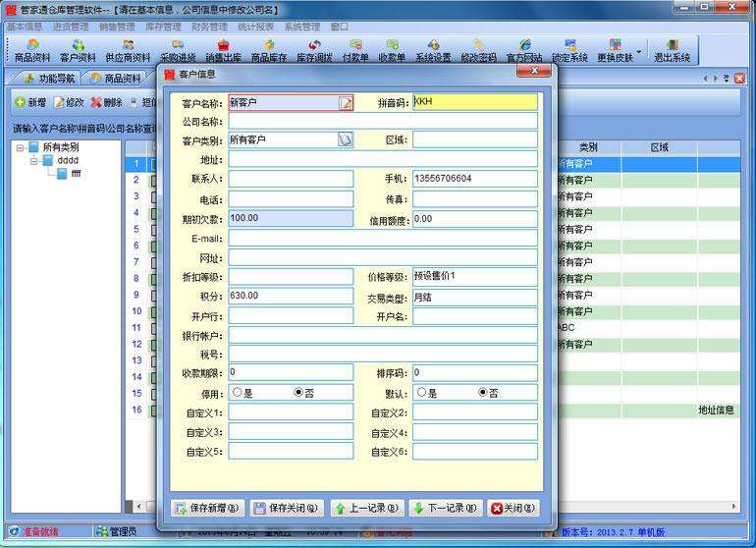Click the tab list dropdown arrows icon

pos(727,79)
